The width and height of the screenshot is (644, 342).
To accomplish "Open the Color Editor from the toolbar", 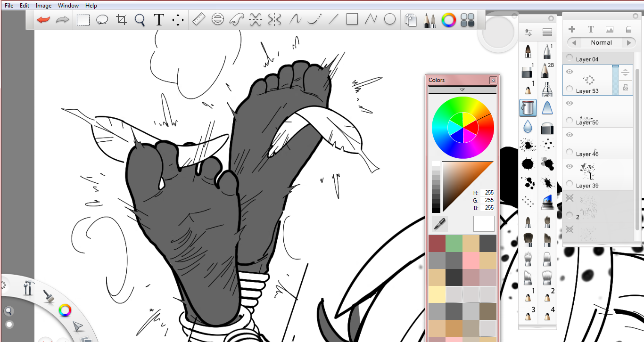I will [x=448, y=20].
